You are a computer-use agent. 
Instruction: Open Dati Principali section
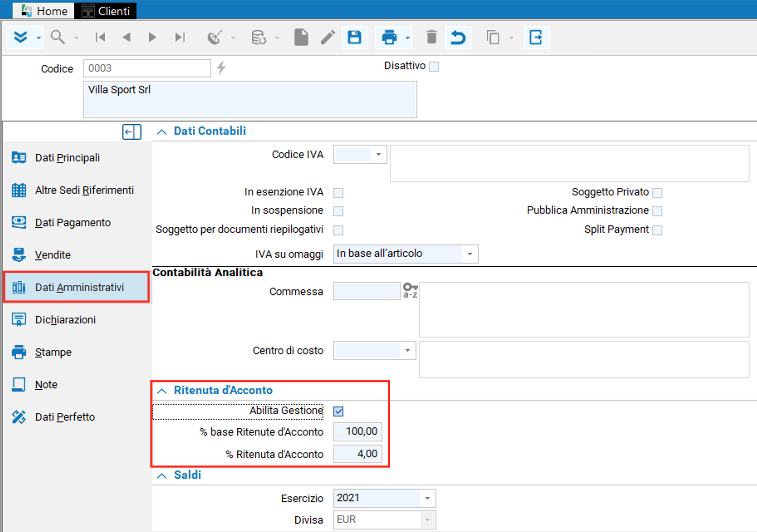tap(77, 158)
